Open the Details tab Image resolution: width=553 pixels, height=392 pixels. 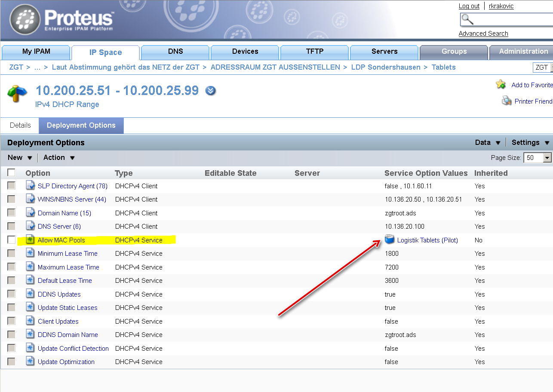point(20,126)
